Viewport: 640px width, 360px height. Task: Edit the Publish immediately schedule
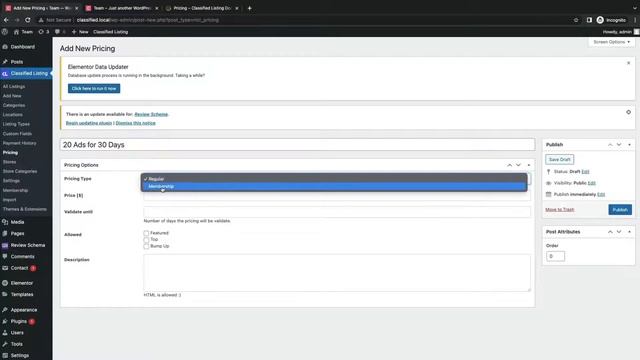click(601, 194)
